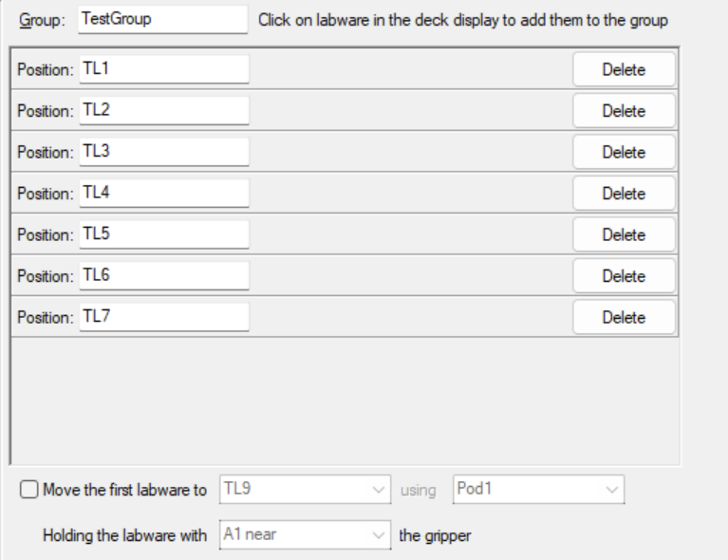Click the TL7 position text field

pyautogui.click(x=164, y=317)
